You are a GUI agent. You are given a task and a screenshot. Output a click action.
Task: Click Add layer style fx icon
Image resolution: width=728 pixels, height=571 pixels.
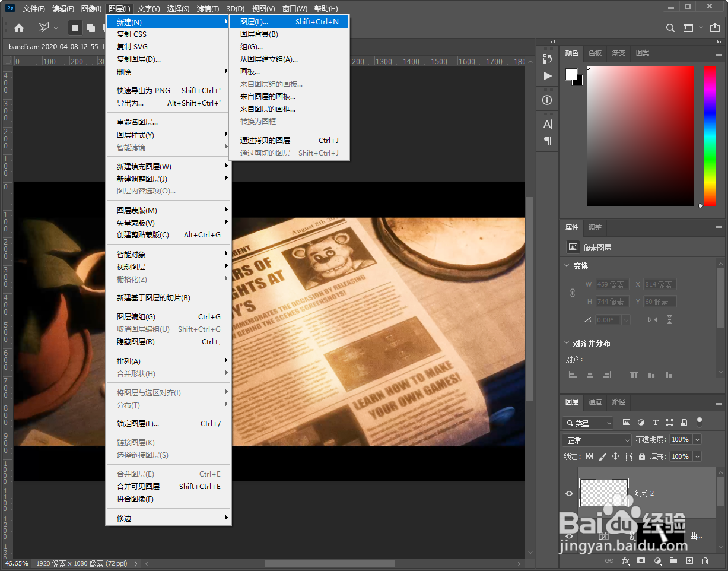(x=625, y=560)
